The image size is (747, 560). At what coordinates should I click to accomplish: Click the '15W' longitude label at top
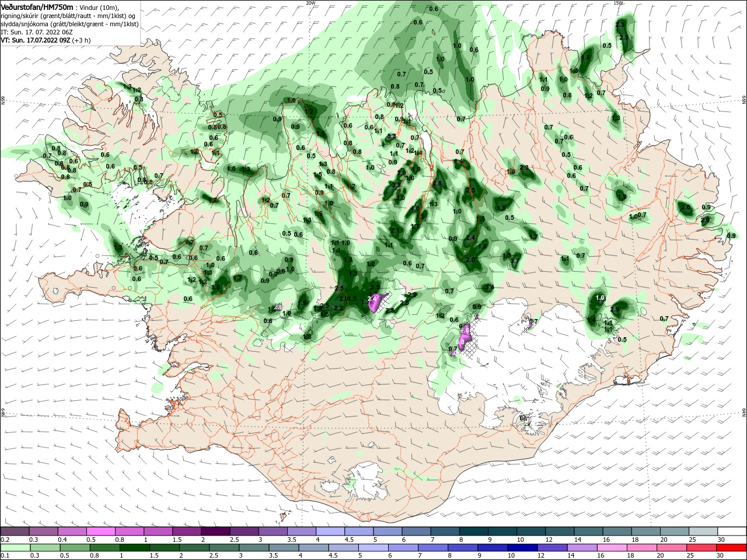pyautogui.click(x=618, y=2)
